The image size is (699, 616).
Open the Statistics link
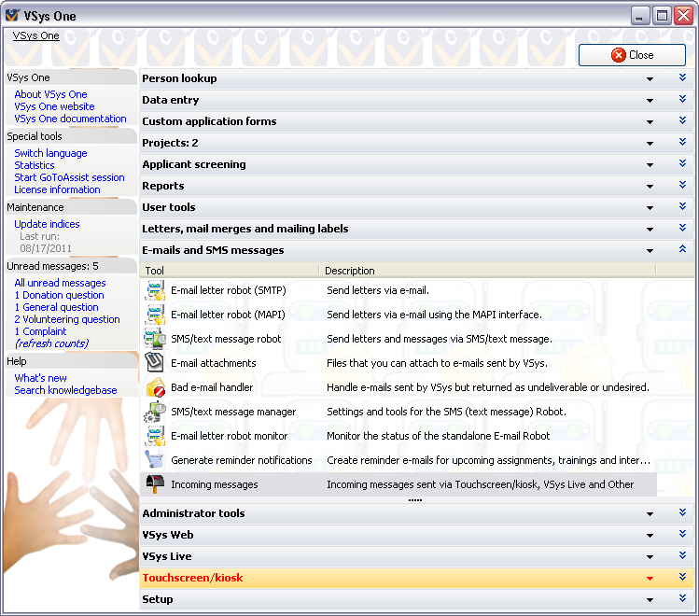coord(35,165)
